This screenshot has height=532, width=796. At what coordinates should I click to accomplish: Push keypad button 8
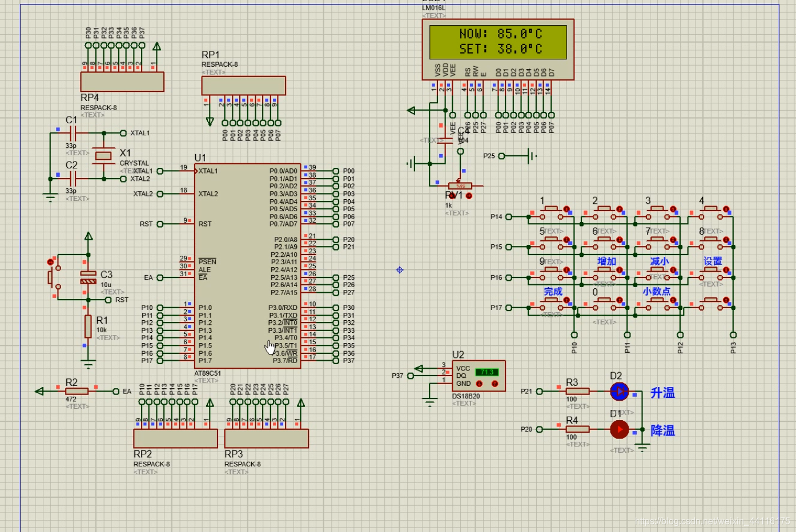[x=710, y=243]
